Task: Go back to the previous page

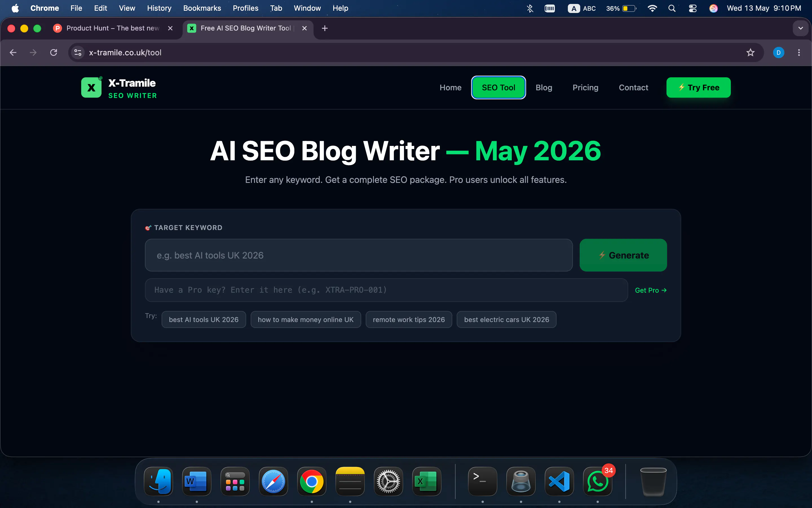Action: [x=13, y=52]
